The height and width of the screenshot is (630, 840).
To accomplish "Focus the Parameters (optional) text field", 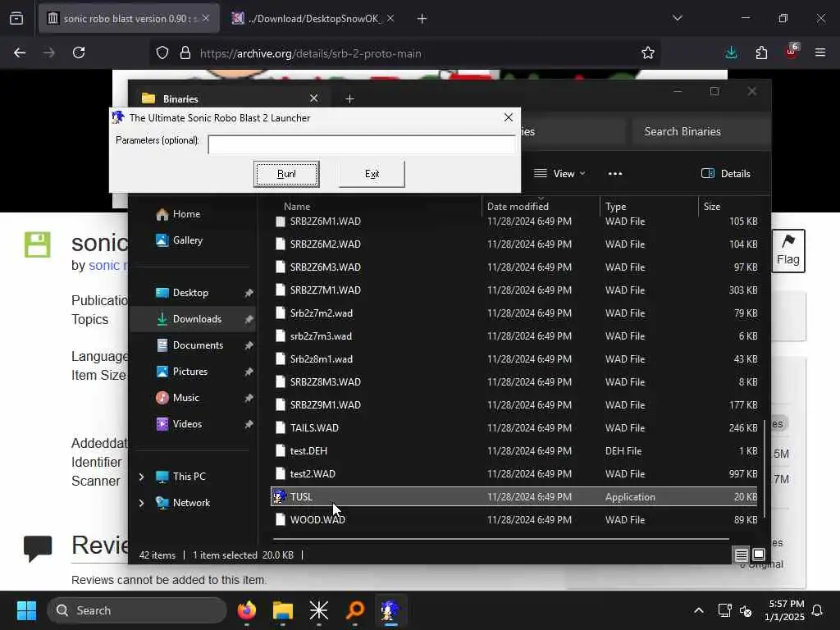I will (x=362, y=144).
